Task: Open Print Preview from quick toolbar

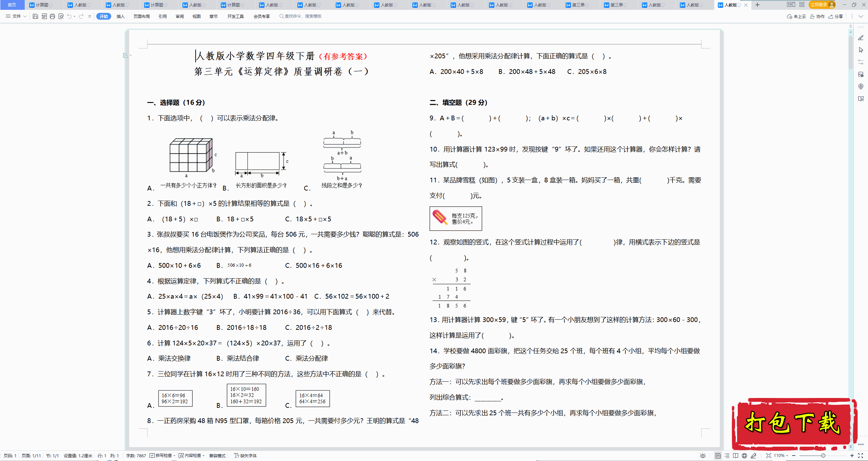Action: coord(61,16)
